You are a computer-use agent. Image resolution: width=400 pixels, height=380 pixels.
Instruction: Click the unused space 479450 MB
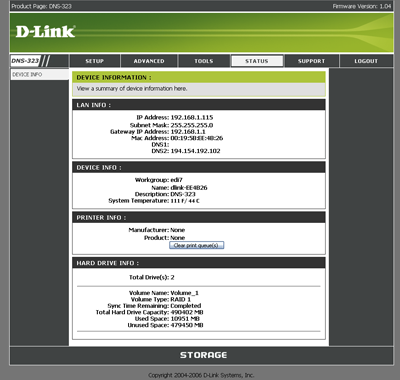[x=187, y=325]
